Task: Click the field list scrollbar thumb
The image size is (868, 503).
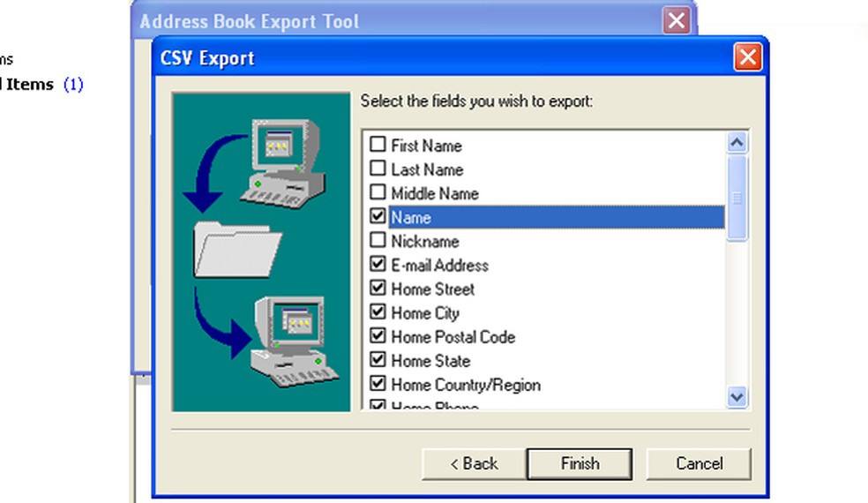Action: [737, 198]
